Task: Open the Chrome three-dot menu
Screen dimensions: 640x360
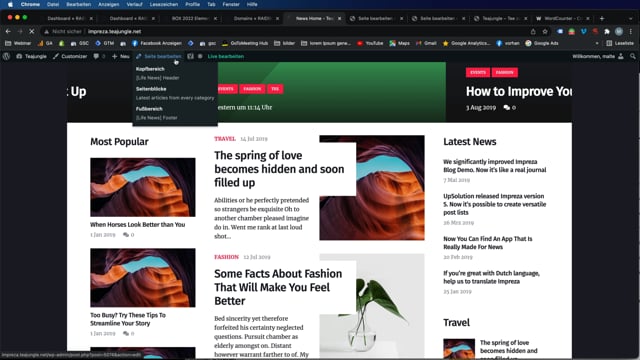Action: (631, 31)
